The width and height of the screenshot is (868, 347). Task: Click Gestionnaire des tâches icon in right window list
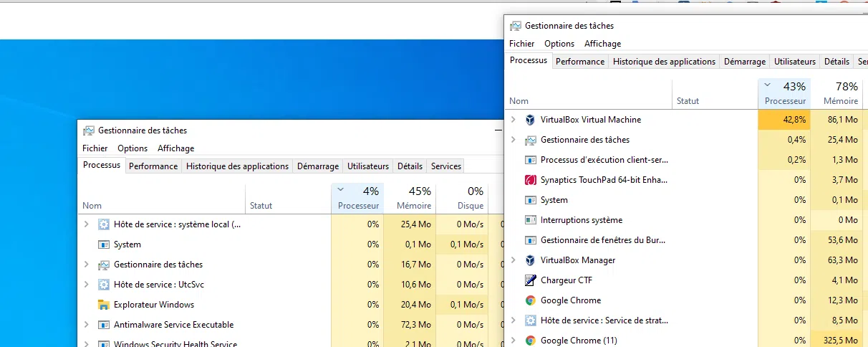531,140
